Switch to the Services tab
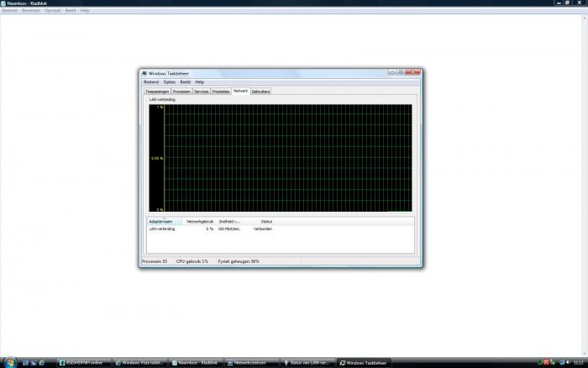This screenshot has height=368, width=588. pos(202,92)
